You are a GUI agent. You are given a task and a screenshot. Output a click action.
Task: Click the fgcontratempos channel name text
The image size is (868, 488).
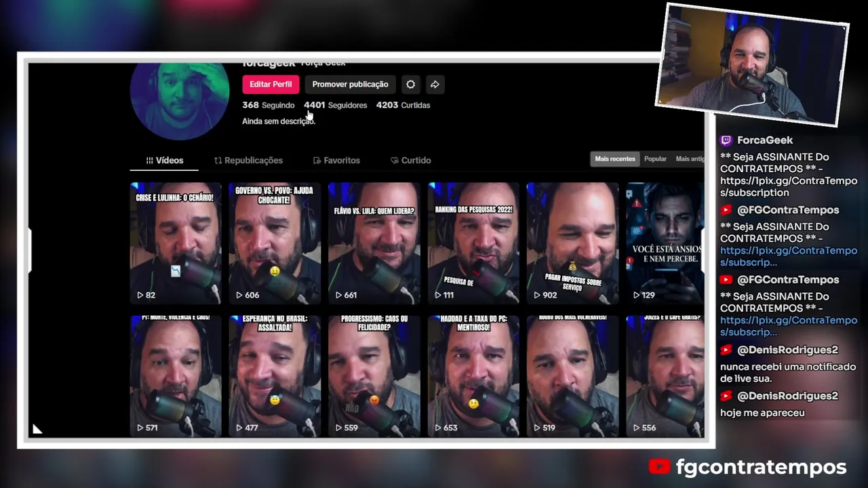click(761, 467)
